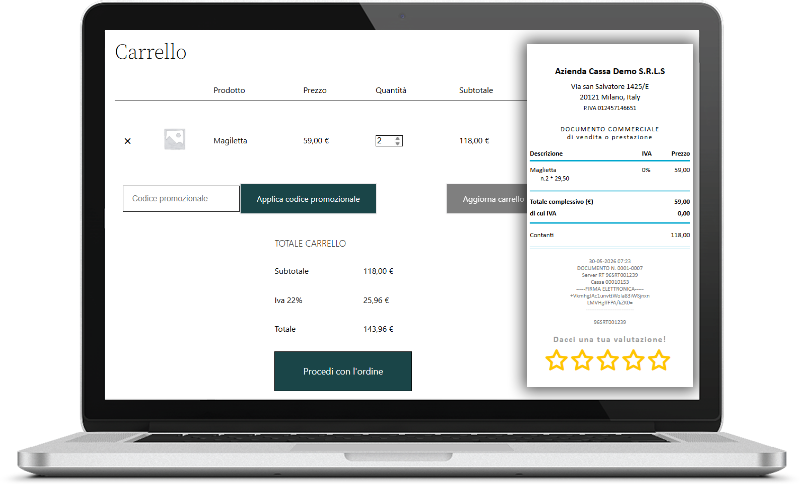This screenshot has height=484, width=800.
Task: Click the Iva 22% label
Action: point(288,300)
